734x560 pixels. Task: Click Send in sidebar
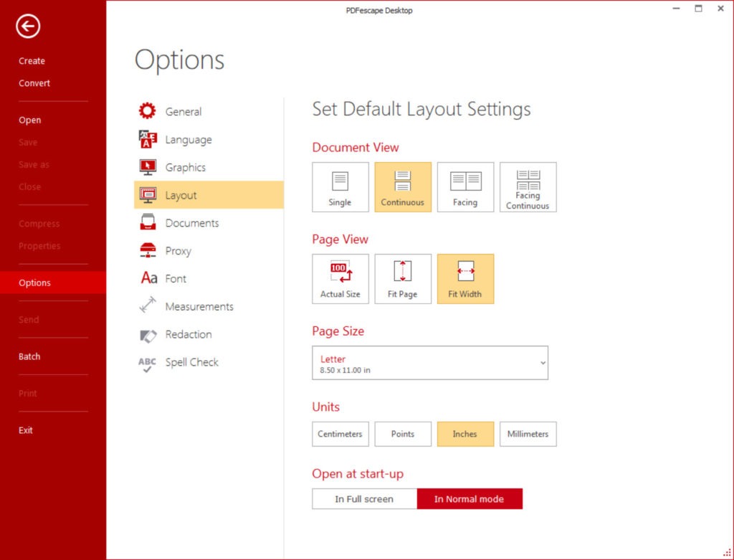pyautogui.click(x=29, y=319)
